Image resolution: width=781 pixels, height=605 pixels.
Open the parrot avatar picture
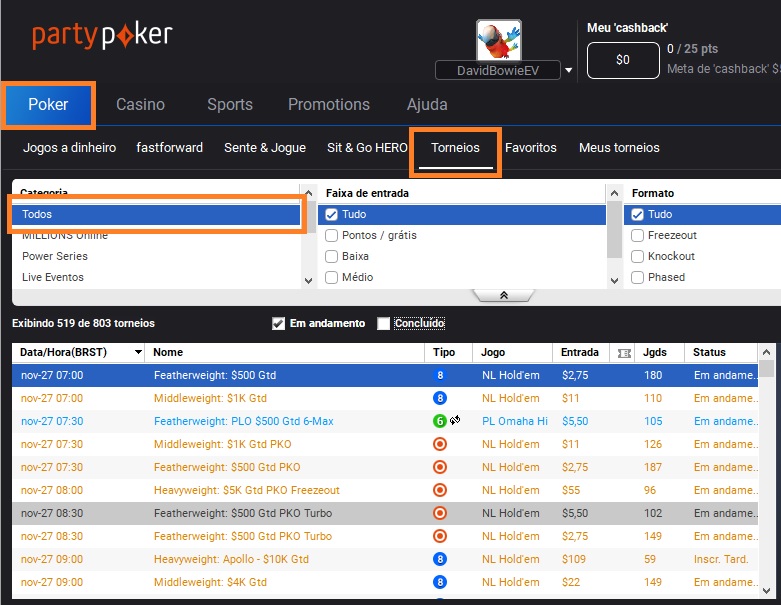click(x=499, y=40)
